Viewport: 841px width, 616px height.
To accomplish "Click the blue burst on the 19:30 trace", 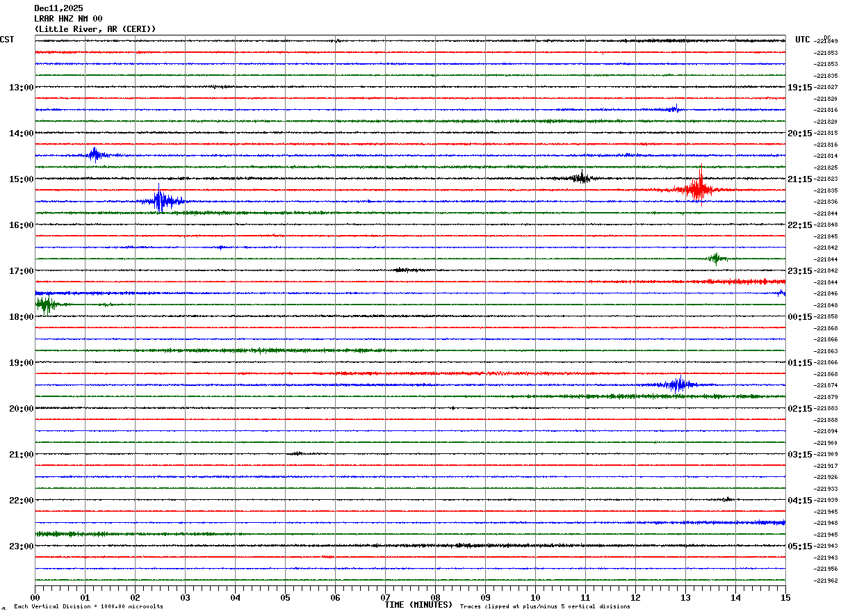I will click(677, 384).
